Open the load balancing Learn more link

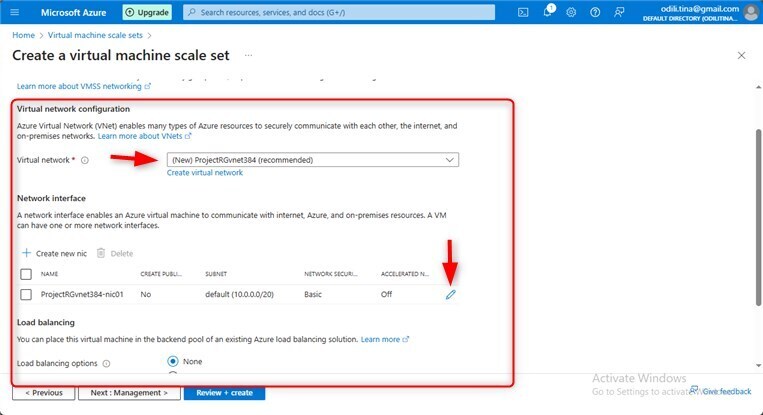click(x=385, y=339)
